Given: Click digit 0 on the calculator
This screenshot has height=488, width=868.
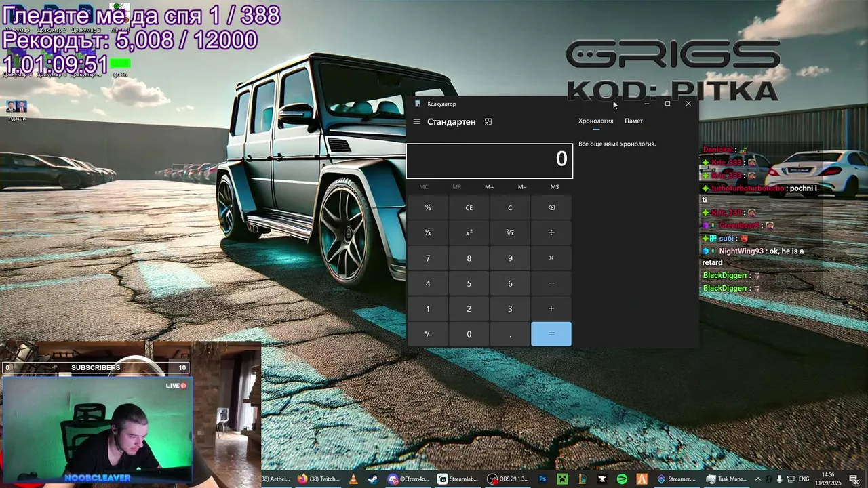Looking at the screenshot, I should 469,334.
